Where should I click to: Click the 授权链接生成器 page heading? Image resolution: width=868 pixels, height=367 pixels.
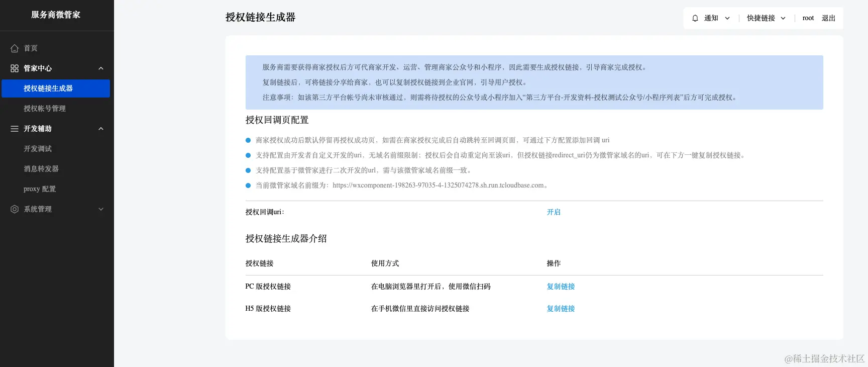(x=260, y=17)
